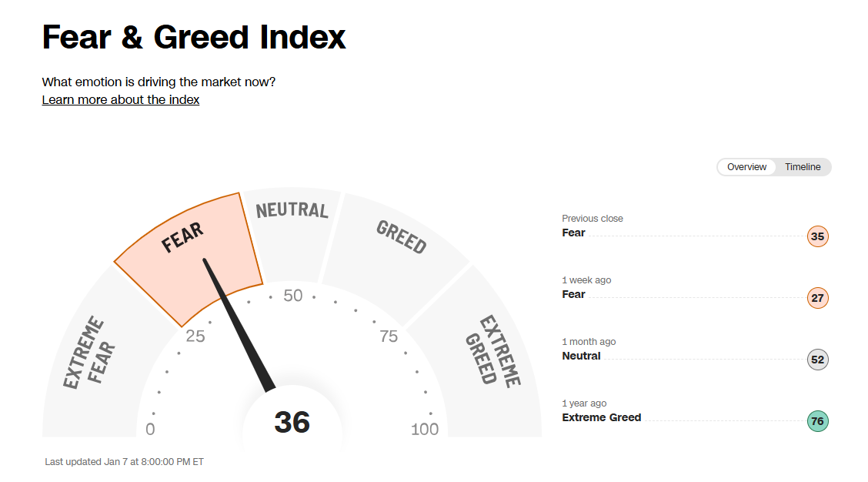Click the 50 mark on the gauge scale
This screenshot has width=868, height=482.
coord(293,296)
